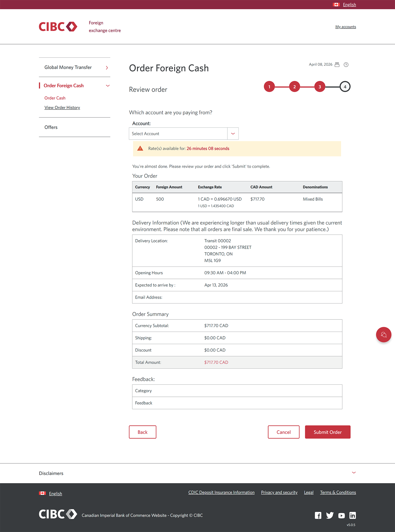Click the $717.70 CAD Amount cell
This screenshot has height=532, width=395.
[x=257, y=199]
